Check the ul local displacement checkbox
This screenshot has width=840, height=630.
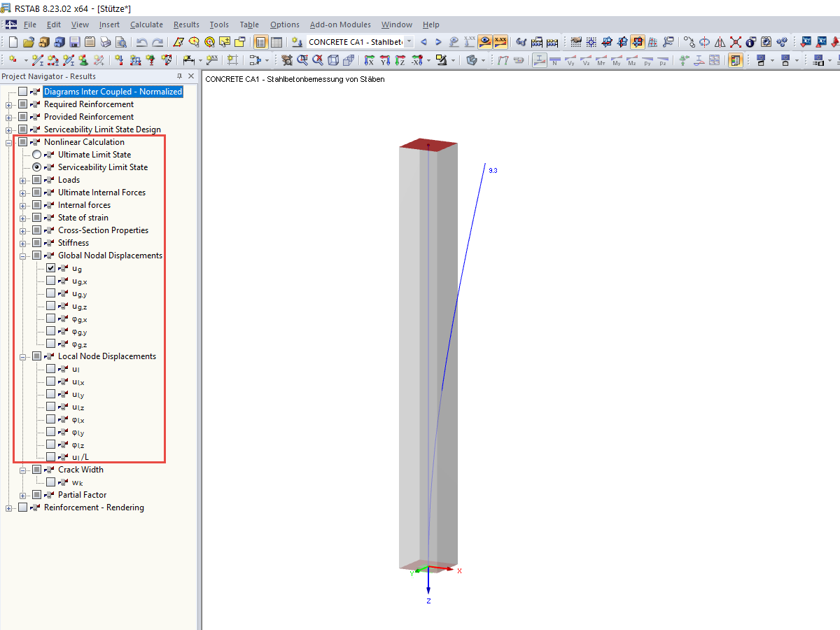(50, 369)
